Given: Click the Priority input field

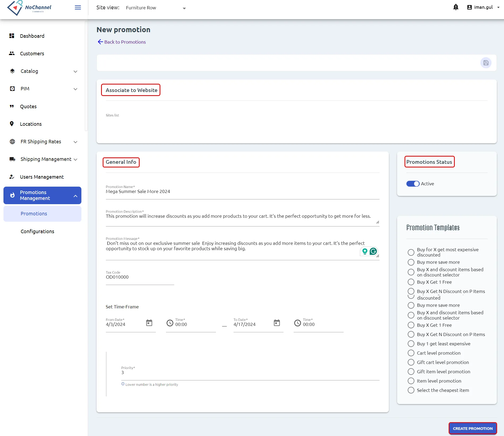Looking at the screenshot, I should tap(250, 373).
